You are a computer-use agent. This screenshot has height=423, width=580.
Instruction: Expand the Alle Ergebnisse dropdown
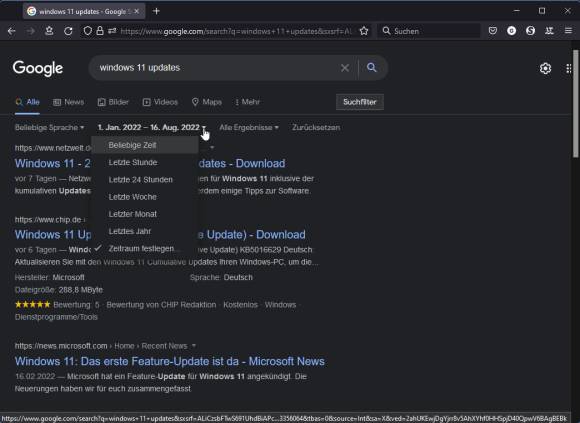click(249, 128)
